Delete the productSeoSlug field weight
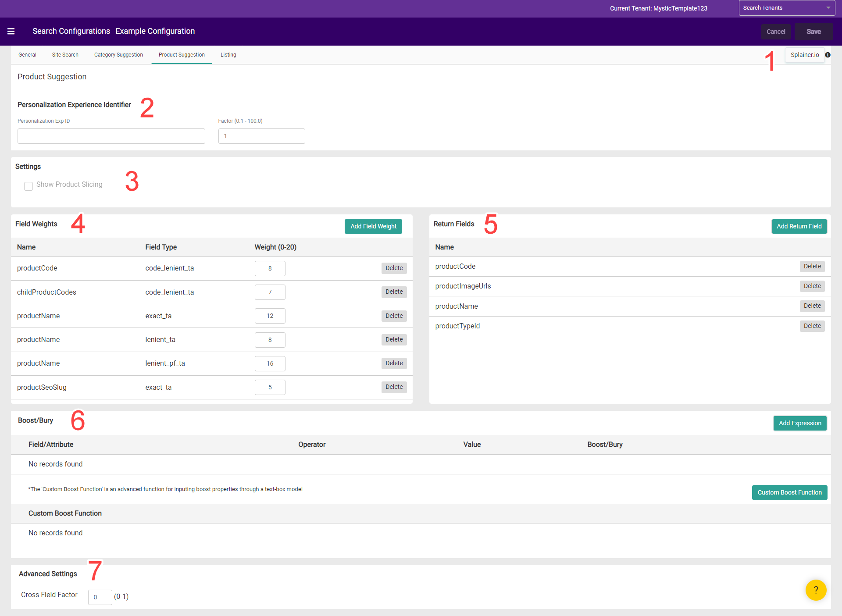 click(394, 387)
